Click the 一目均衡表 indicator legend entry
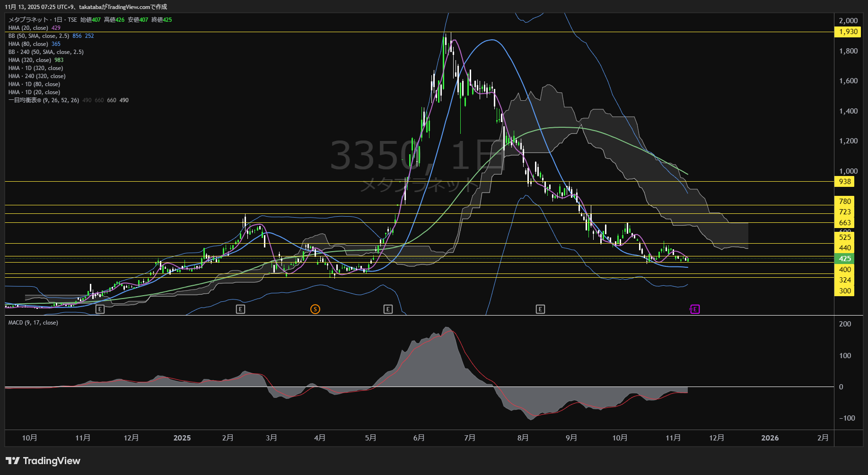868x475 pixels. coord(44,100)
